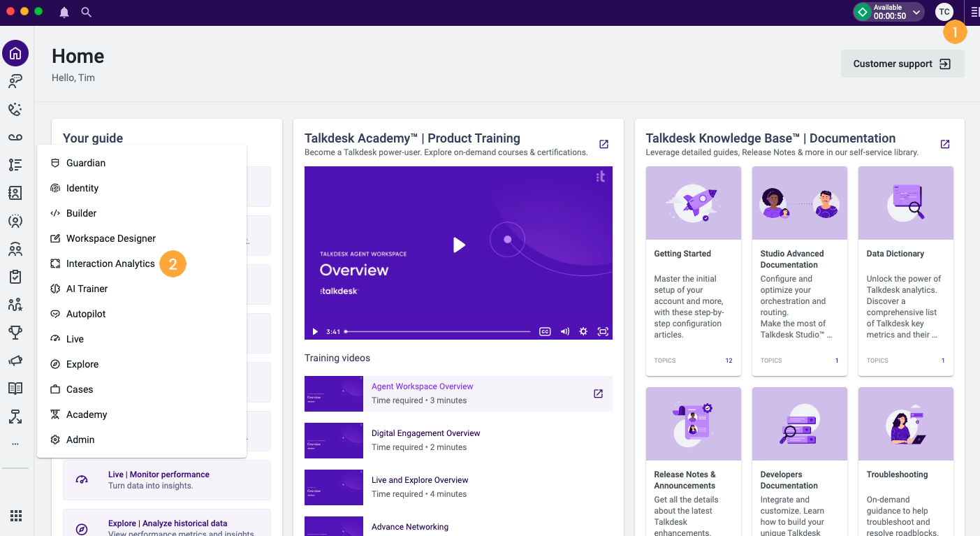Select Live from the apps menu
This screenshot has width=980, height=536.
pos(142,339)
